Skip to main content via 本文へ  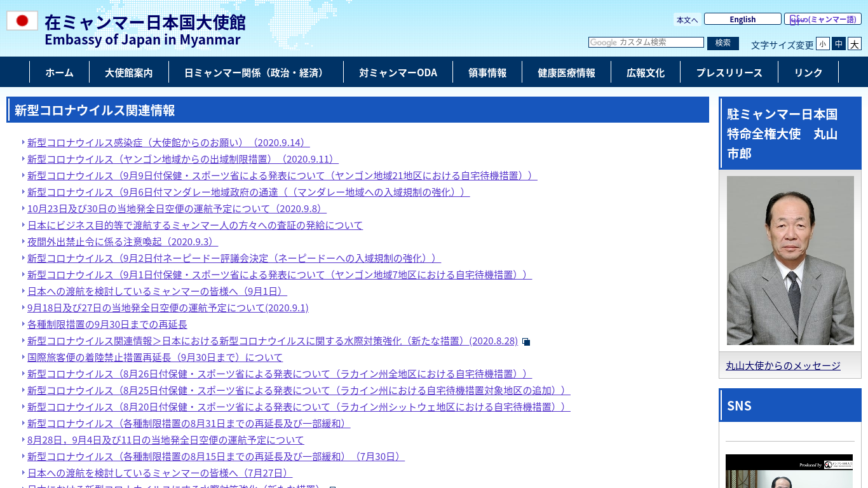pos(688,20)
